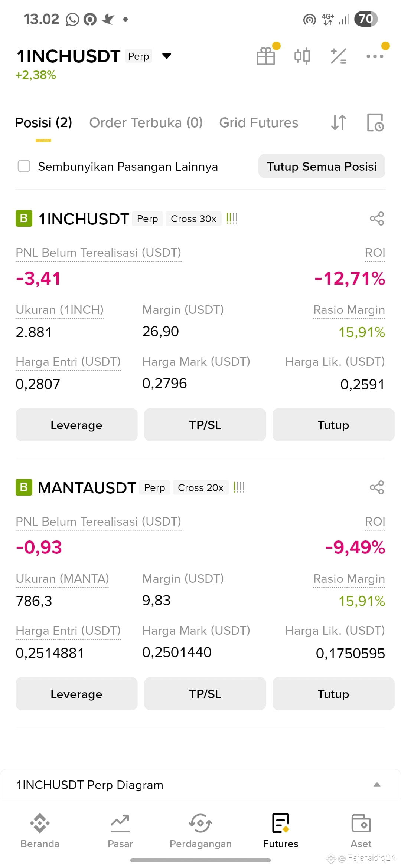Screen dimensions: 401x868
Task: Open the order history clock icon
Action: point(375,122)
